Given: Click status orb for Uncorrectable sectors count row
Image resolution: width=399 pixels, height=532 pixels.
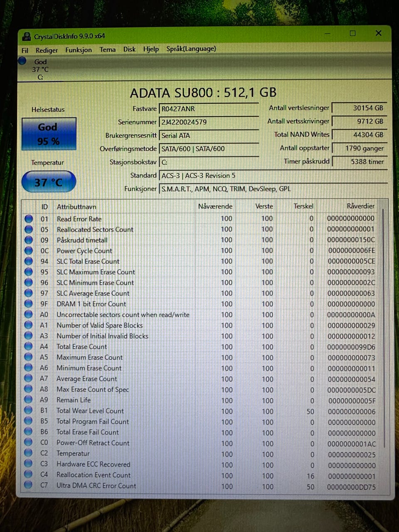Looking at the screenshot, I should [29, 315].
